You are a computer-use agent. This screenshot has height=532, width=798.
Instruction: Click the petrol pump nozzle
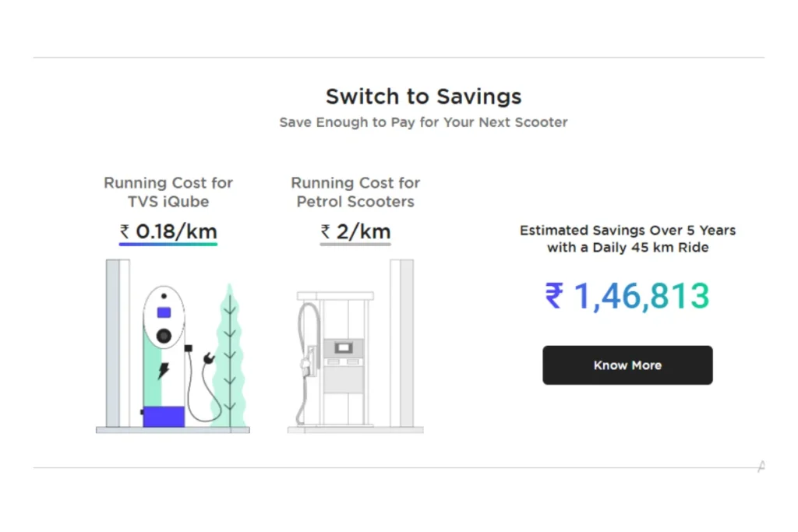tap(307, 362)
